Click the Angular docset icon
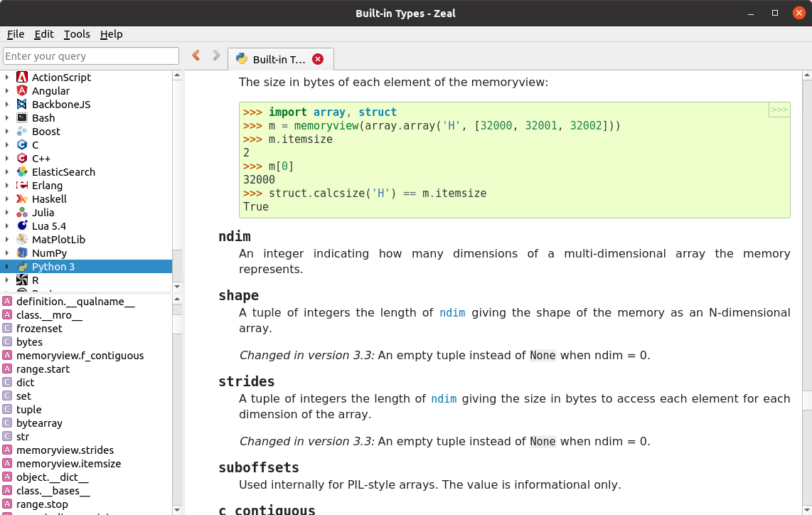812x515 pixels. [22, 90]
